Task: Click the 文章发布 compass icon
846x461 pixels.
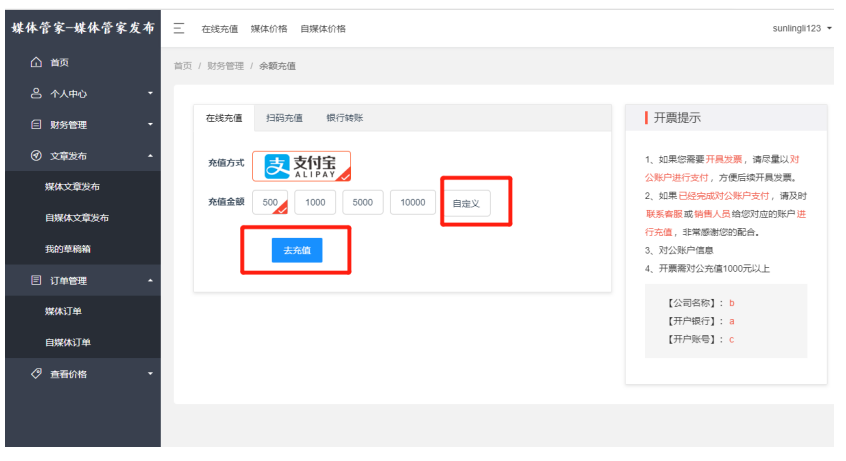Action: 36,156
